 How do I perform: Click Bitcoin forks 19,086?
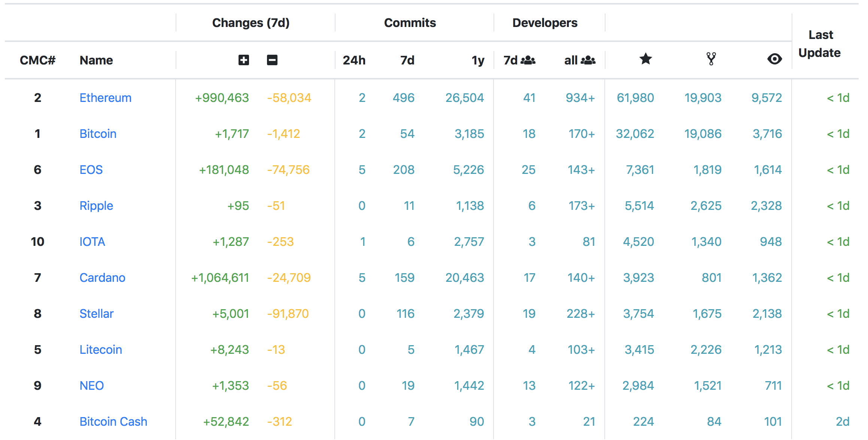[x=703, y=134]
